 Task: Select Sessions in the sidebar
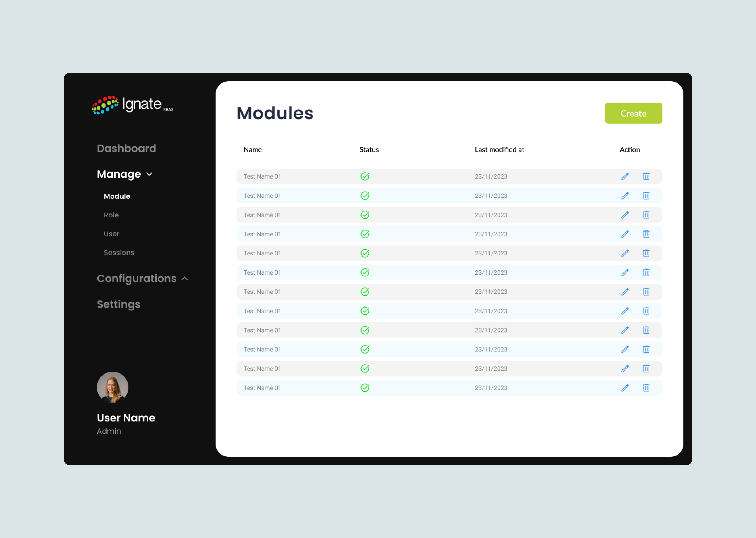pos(119,253)
